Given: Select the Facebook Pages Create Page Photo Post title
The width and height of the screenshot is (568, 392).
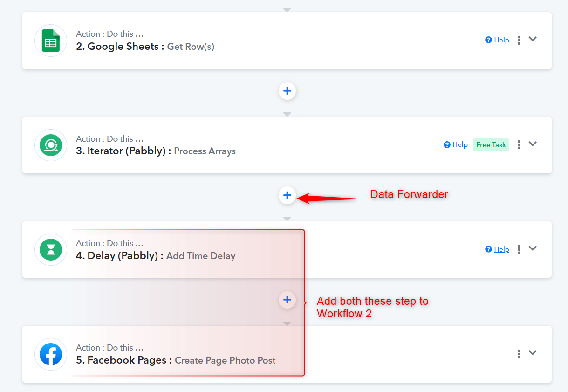Looking at the screenshot, I should (176, 360).
